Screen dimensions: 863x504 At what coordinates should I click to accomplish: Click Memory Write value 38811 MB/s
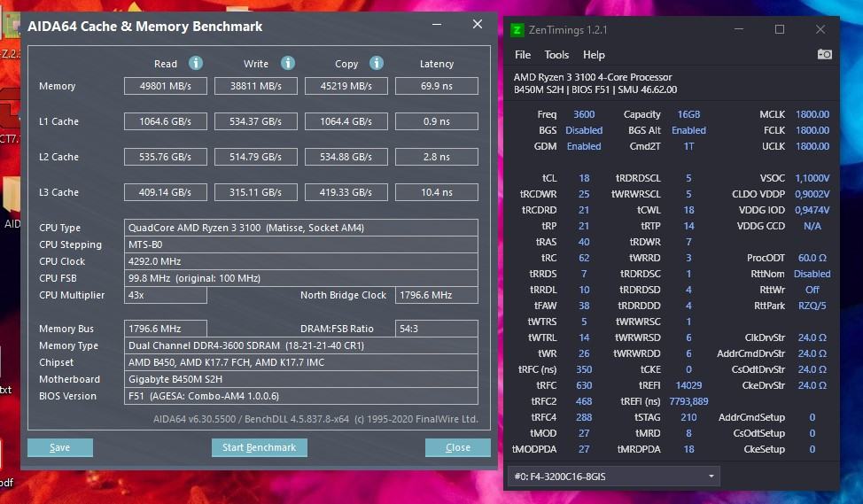[256, 86]
